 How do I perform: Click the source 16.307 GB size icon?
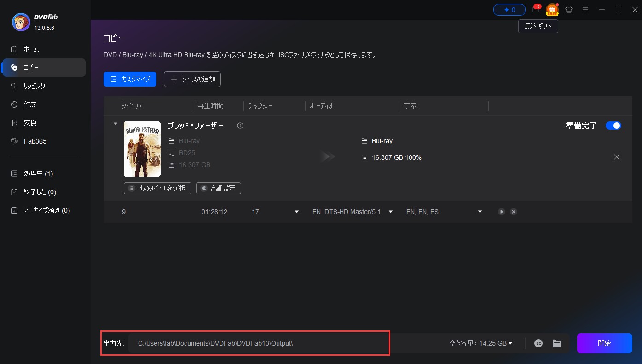click(x=172, y=165)
